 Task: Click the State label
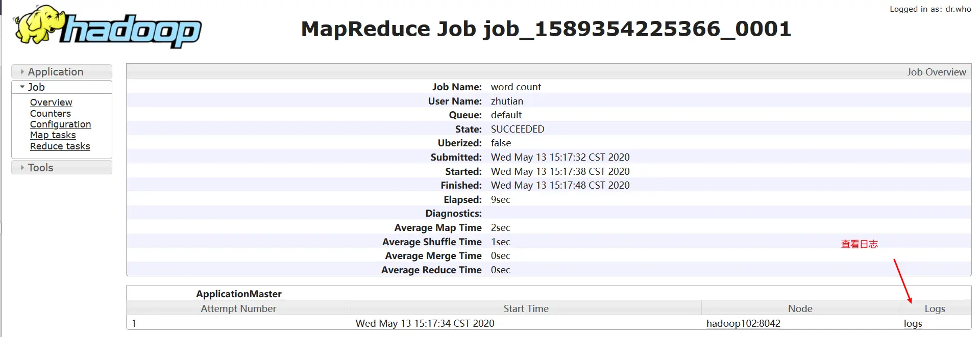[469, 129]
